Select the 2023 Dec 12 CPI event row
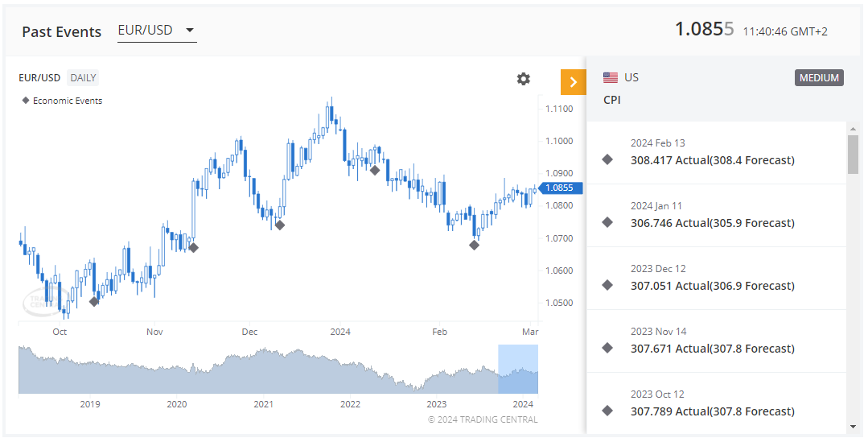 [716, 278]
